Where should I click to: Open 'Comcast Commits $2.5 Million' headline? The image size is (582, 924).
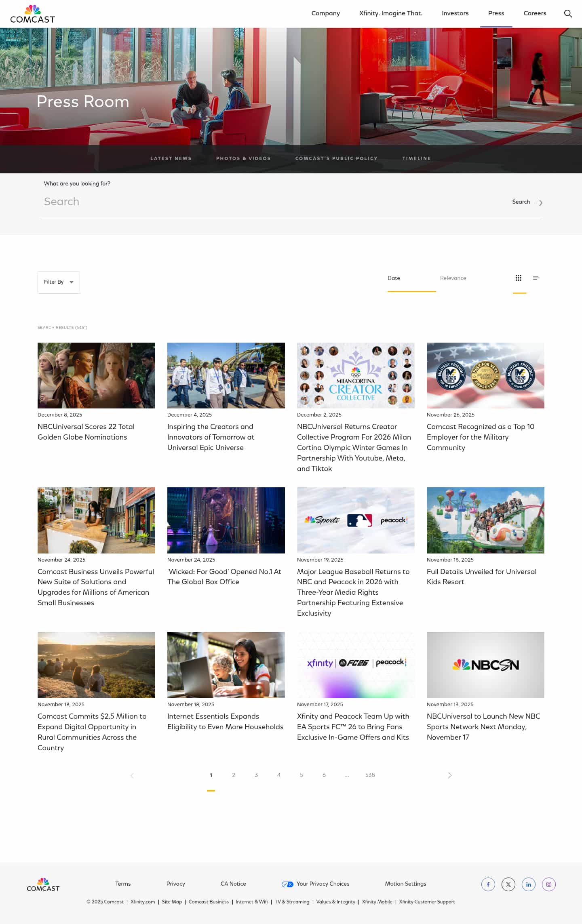pos(92,732)
